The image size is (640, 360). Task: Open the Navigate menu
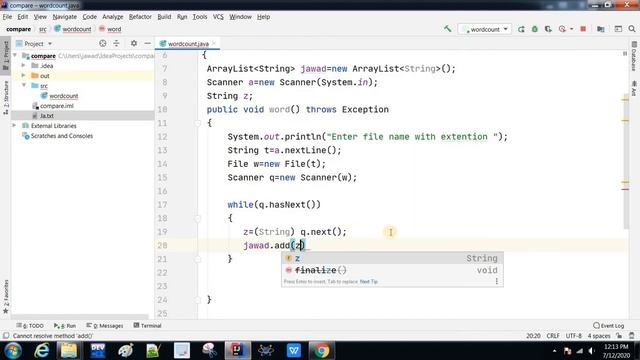tap(64, 17)
